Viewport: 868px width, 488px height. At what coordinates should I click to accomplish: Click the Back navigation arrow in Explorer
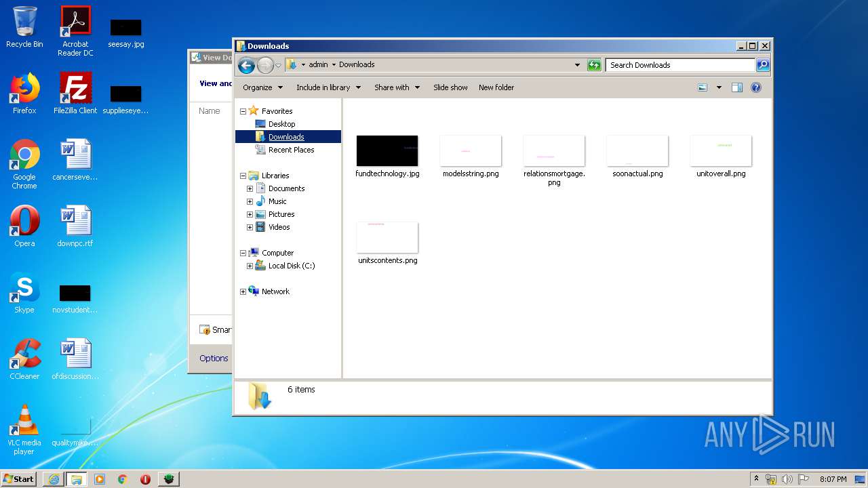click(246, 65)
